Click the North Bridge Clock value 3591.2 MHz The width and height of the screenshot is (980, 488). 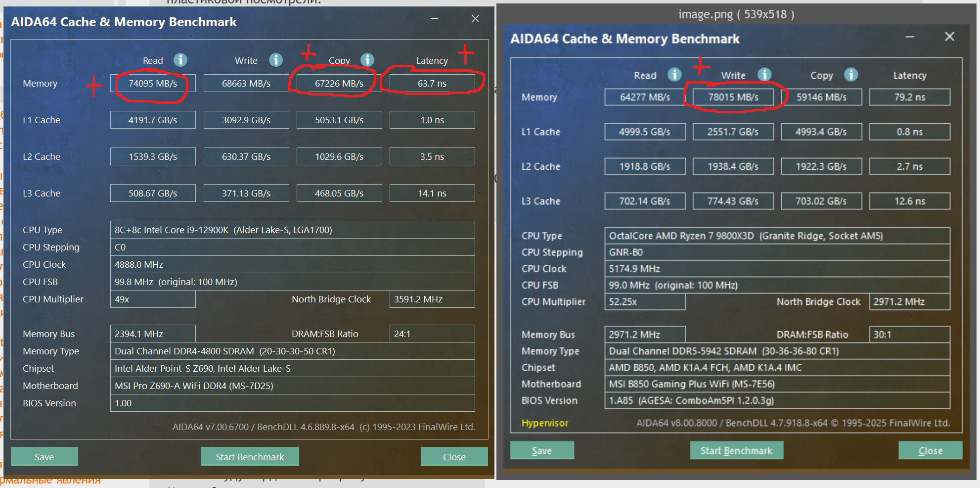click(432, 299)
